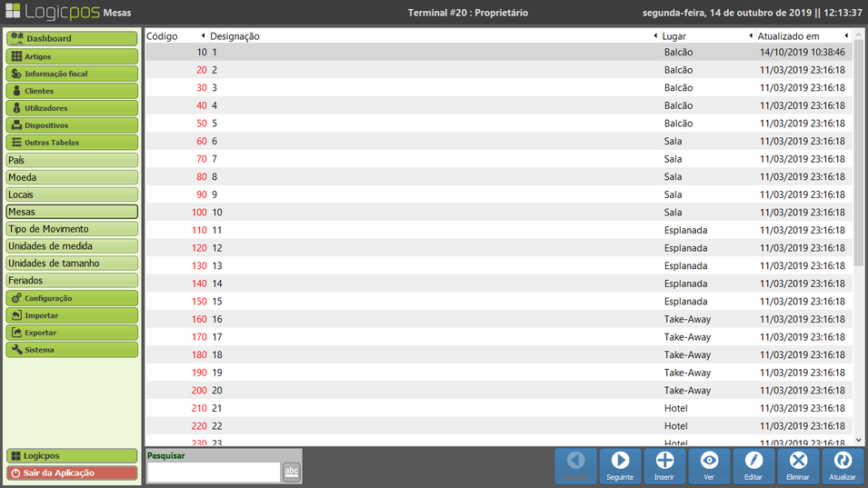Screen dimensions: 868x488
Task: Sort by the Código column header
Action: coord(175,36)
